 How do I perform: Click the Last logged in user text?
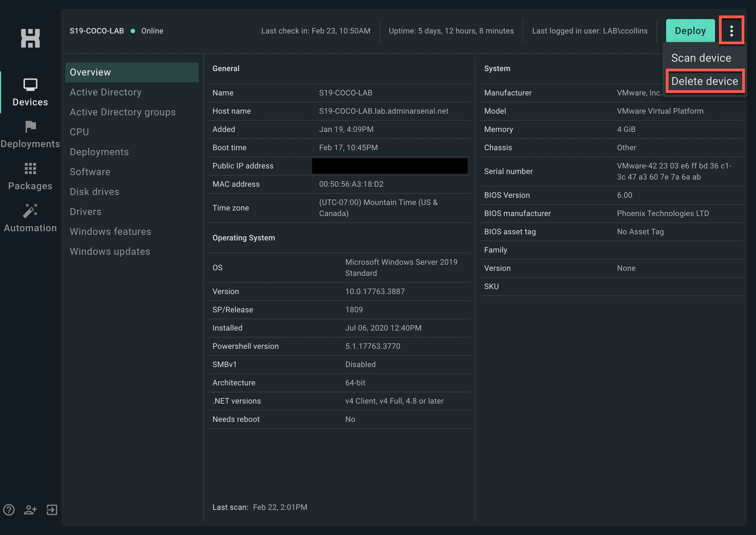coord(590,31)
